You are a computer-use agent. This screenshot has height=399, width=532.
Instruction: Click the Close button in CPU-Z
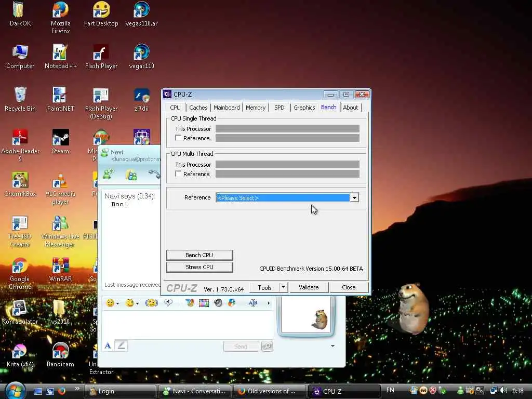pyautogui.click(x=349, y=287)
